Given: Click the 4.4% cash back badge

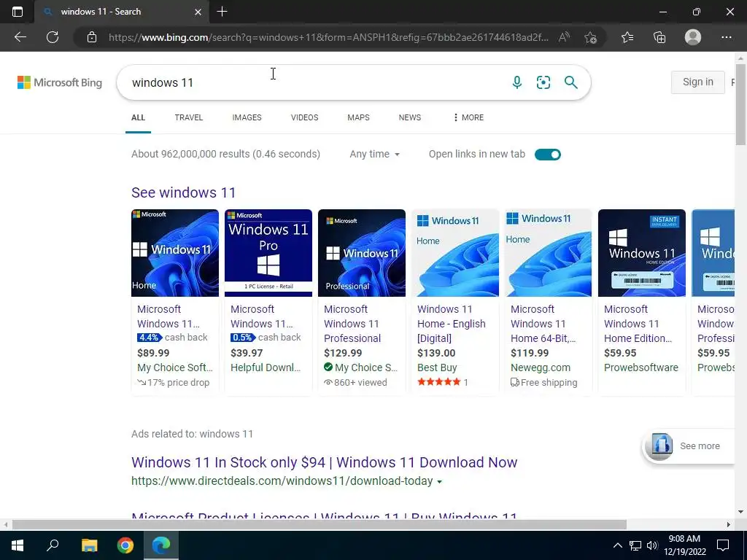Looking at the screenshot, I should (x=149, y=337).
